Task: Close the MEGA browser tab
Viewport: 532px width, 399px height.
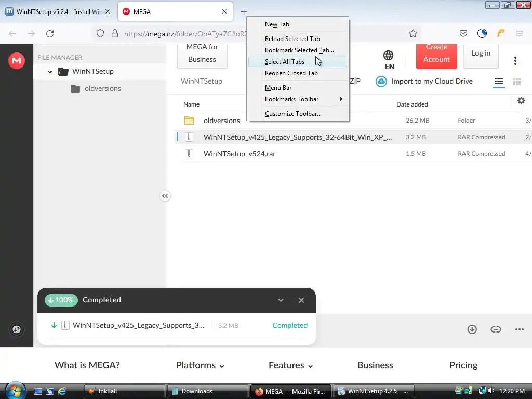Action: (x=224, y=11)
